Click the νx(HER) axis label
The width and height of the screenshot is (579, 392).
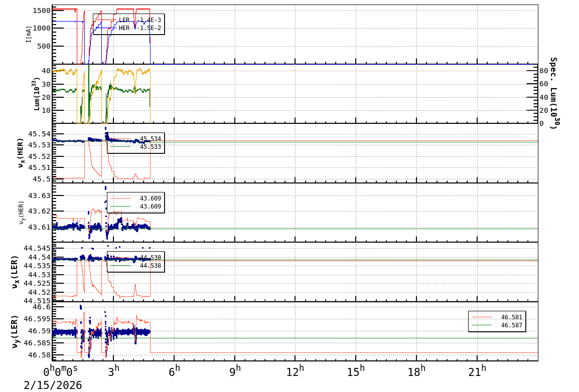pos(21,152)
